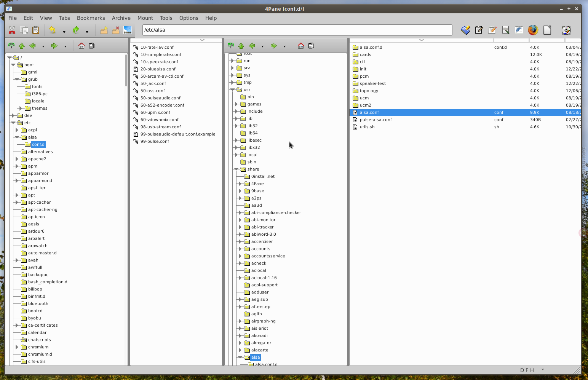Go back in left pane history
This screenshot has width=588, height=380.
point(33,46)
